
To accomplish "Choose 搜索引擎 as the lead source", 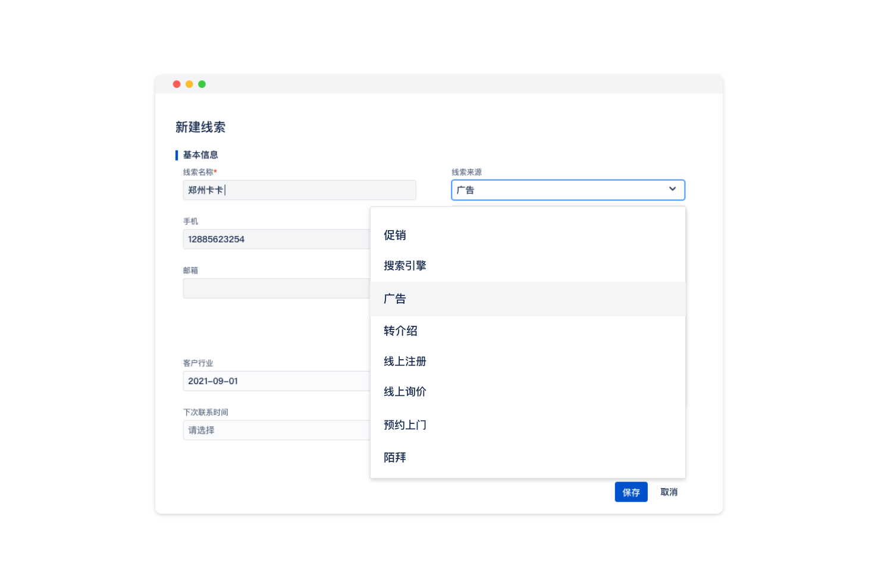I will (405, 266).
